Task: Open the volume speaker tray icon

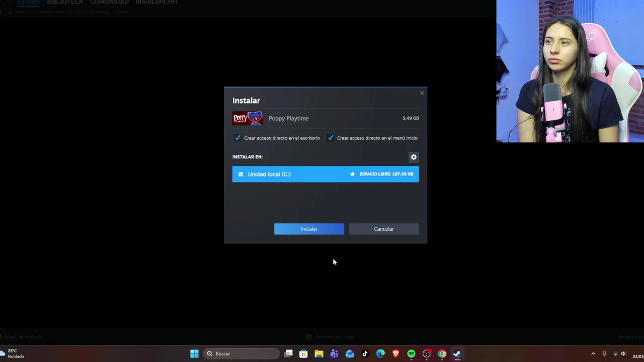Action: click(x=623, y=354)
